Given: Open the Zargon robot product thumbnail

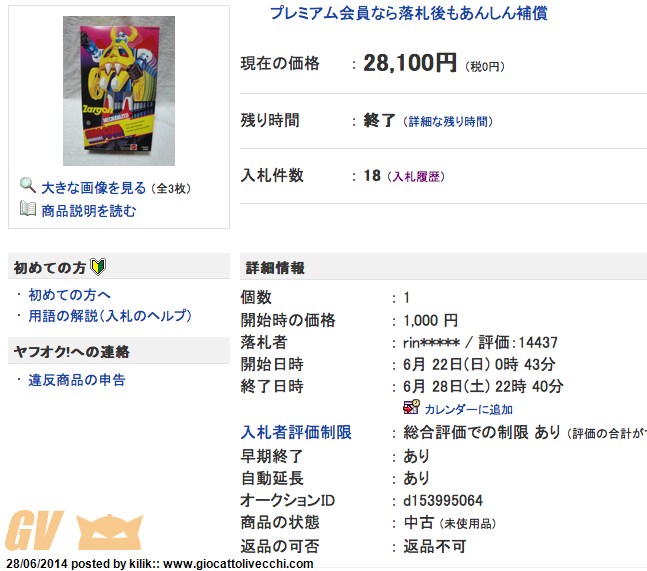Looking at the screenshot, I should (x=119, y=91).
